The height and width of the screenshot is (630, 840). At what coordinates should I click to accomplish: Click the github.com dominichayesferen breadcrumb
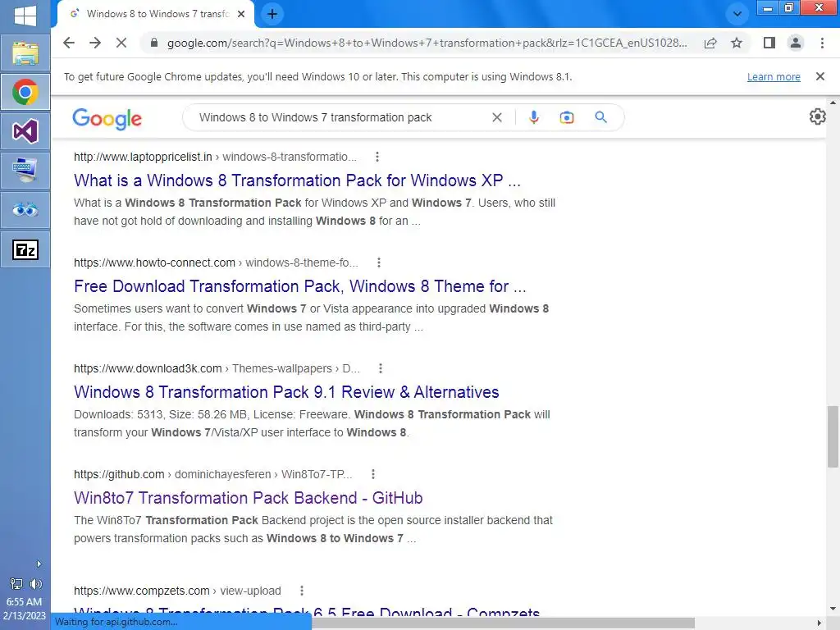tap(213, 474)
